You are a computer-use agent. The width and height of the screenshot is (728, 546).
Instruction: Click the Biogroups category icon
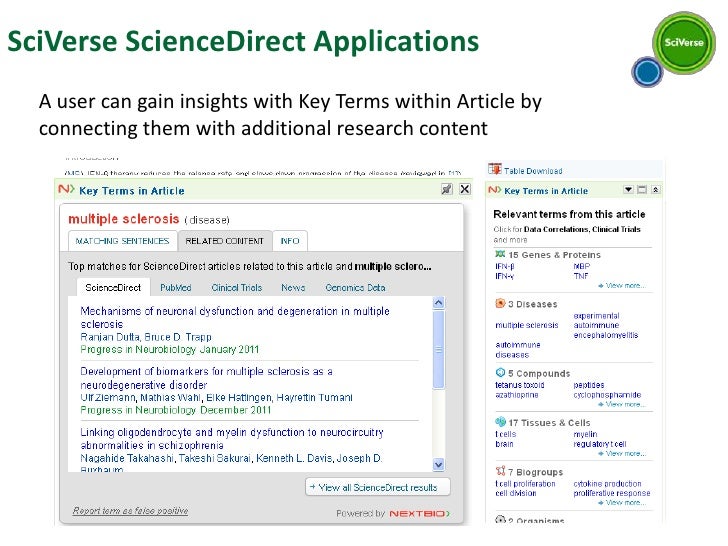pos(500,471)
